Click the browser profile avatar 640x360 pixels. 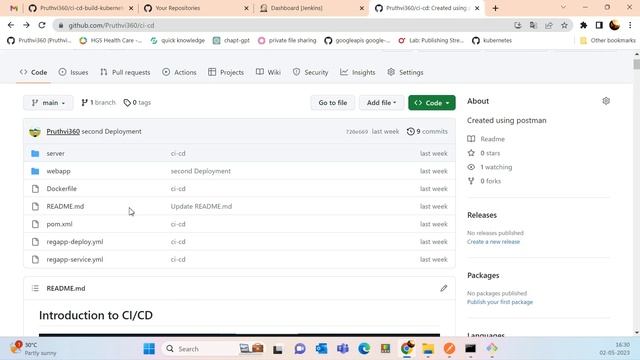tap(615, 25)
